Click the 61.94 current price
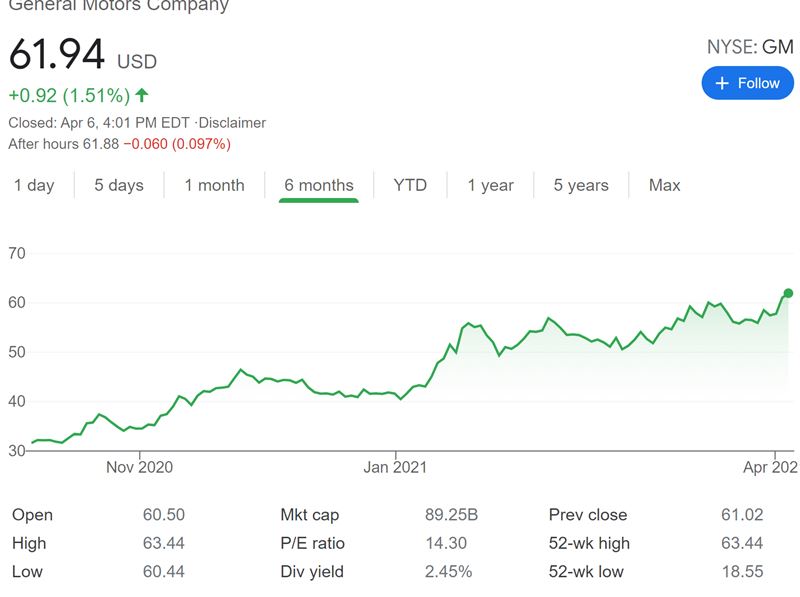 [57, 54]
